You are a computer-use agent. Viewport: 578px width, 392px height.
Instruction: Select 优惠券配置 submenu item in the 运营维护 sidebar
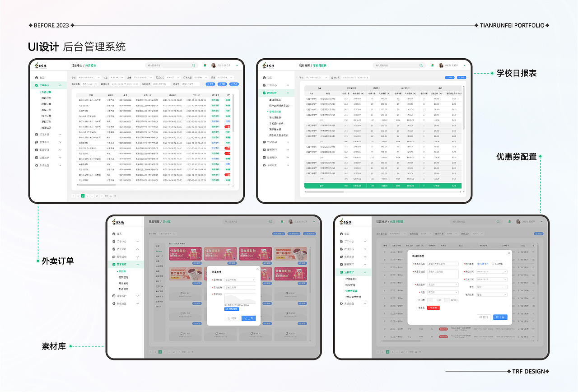tap(352, 291)
